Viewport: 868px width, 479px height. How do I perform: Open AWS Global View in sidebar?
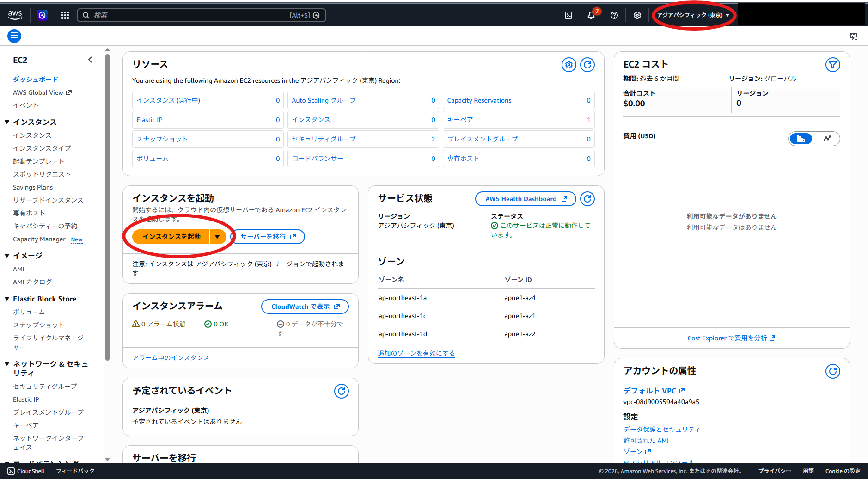[x=42, y=92]
